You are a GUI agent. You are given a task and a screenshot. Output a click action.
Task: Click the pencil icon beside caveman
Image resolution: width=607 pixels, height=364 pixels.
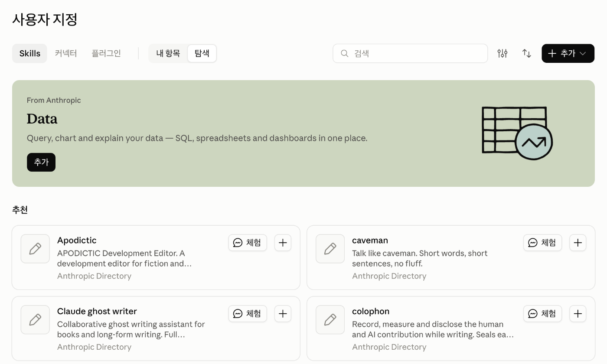point(330,249)
